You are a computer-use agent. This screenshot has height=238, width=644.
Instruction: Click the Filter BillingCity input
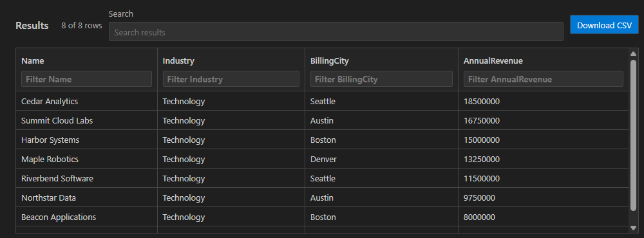(x=381, y=78)
